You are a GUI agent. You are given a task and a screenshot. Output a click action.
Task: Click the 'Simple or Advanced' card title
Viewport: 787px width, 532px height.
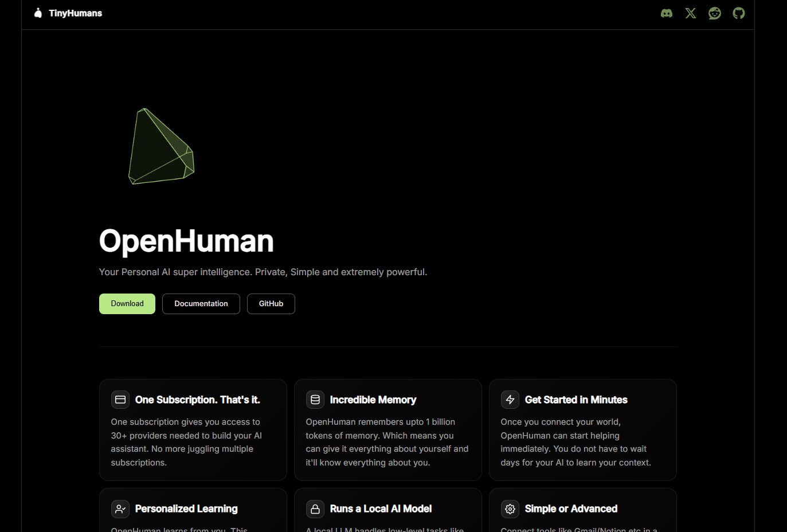coord(571,508)
